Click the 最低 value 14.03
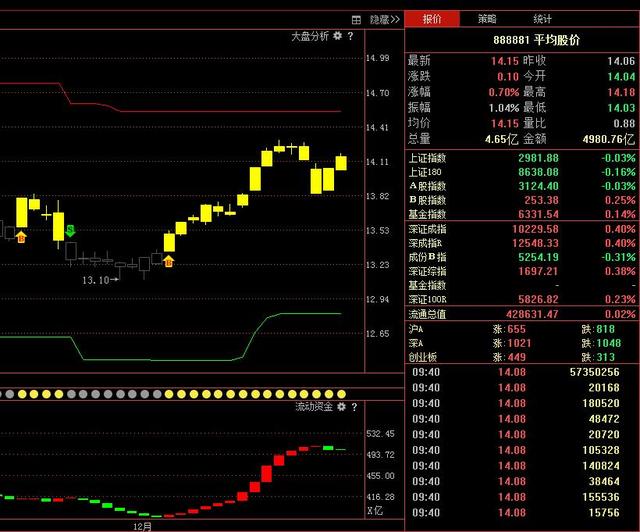 [x=621, y=108]
